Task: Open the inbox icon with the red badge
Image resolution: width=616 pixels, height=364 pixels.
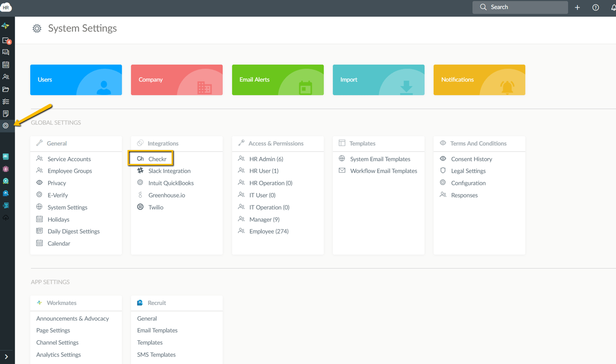Action: point(6,41)
